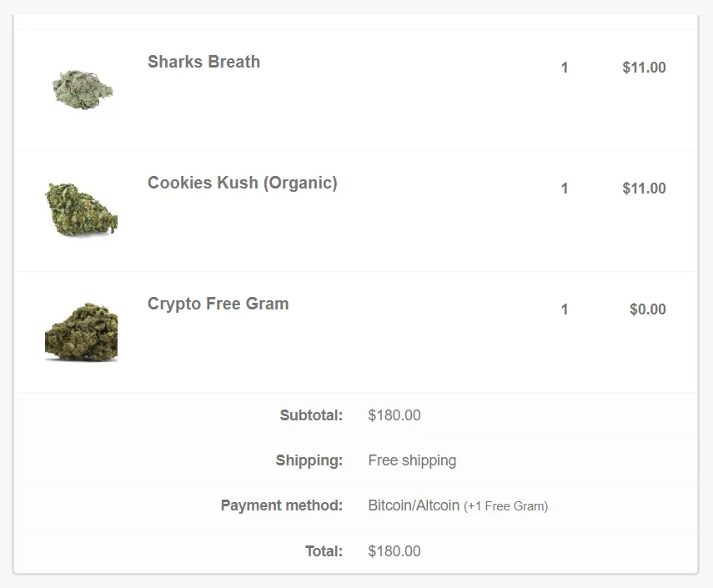The image size is (713, 588).
Task: Click the Crypto Free Gram product name
Action: [x=218, y=304]
